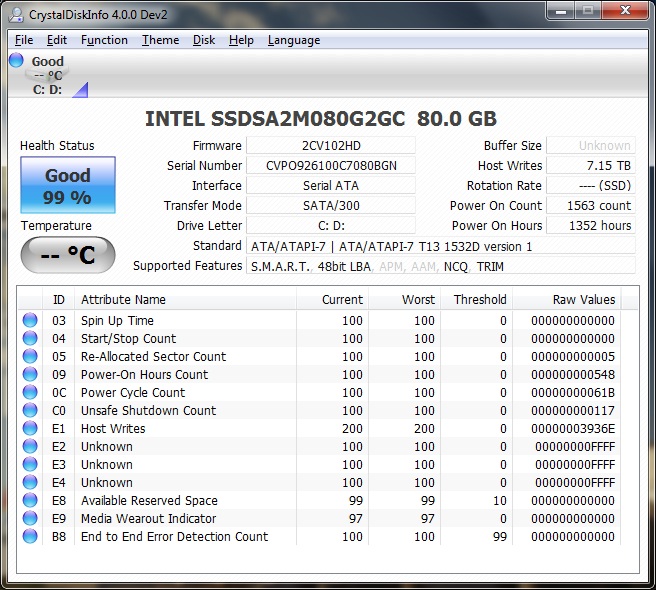Click the status orb for the E2 Unknown row
The height and width of the screenshot is (590, 656).
(x=30, y=446)
